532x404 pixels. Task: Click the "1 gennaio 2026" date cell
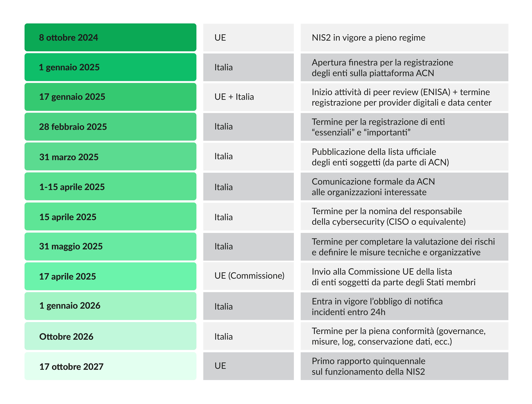point(110,306)
